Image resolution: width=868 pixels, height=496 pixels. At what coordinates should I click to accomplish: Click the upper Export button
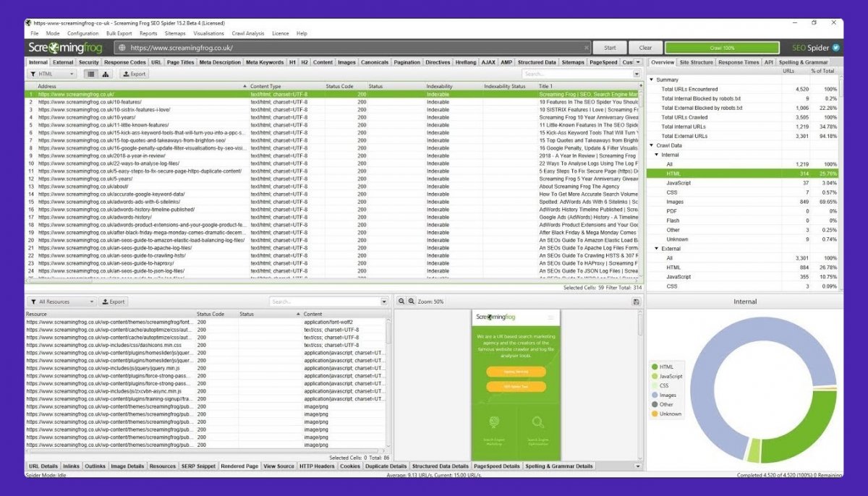click(134, 74)
